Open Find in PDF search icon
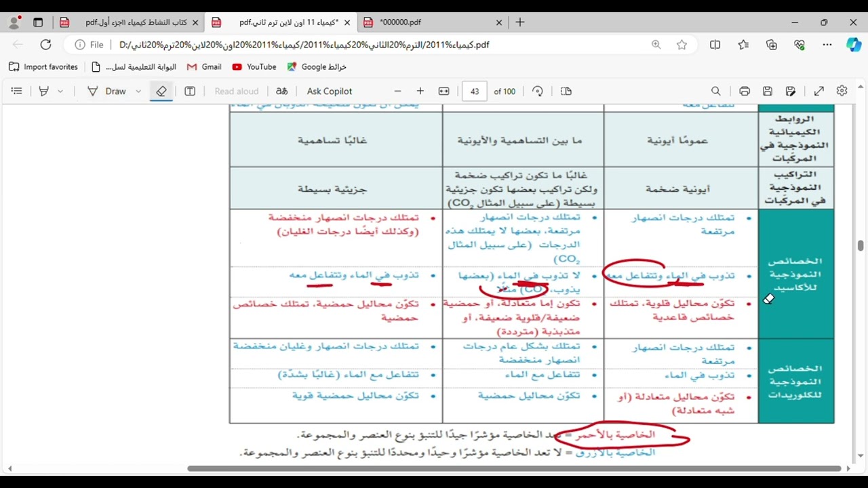Viewport: 868px width, 488px height. click(716, 91)
